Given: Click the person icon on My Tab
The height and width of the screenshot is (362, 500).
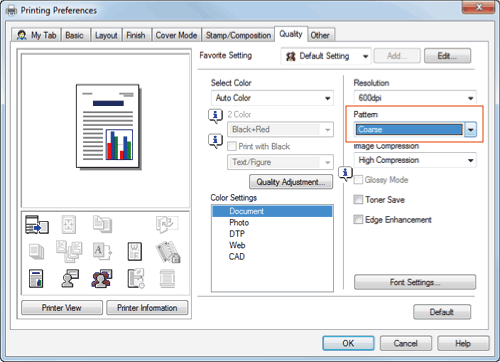Looking at the screenshot, I should point(22,35).
